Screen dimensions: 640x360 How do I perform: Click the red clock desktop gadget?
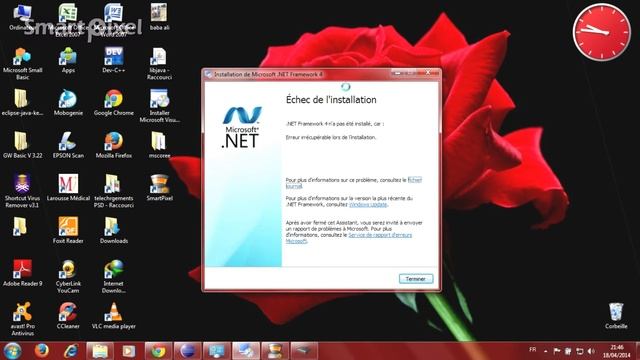[x=602, y=32]
